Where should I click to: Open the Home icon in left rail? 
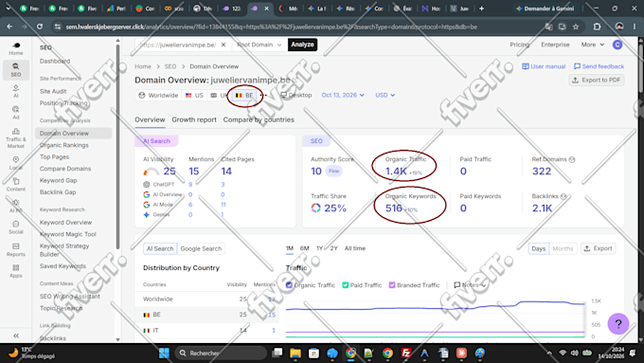[15, 48]
